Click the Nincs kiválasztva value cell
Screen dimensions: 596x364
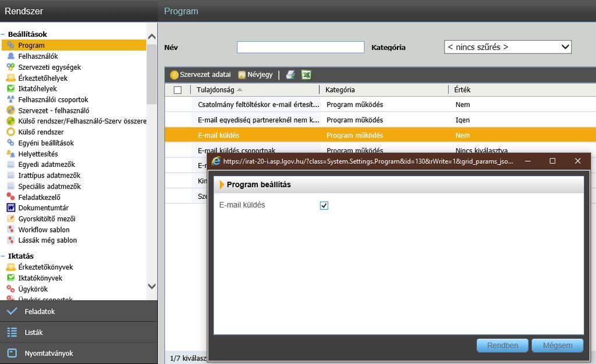tap(481, 150)
